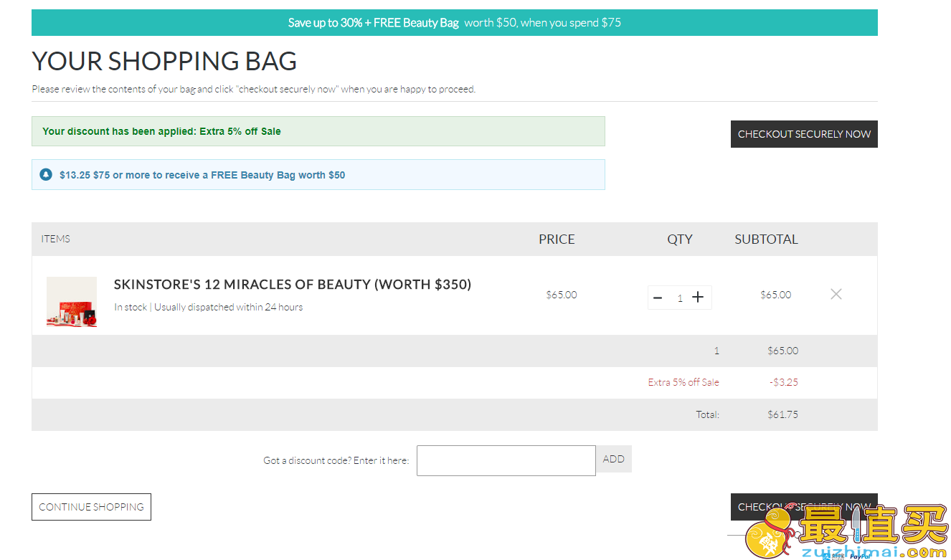Viewport: 951px width, 560px height.
Task: Open the 12 Miracles of Beauty product thumbnail
Action: pos(72,302)
